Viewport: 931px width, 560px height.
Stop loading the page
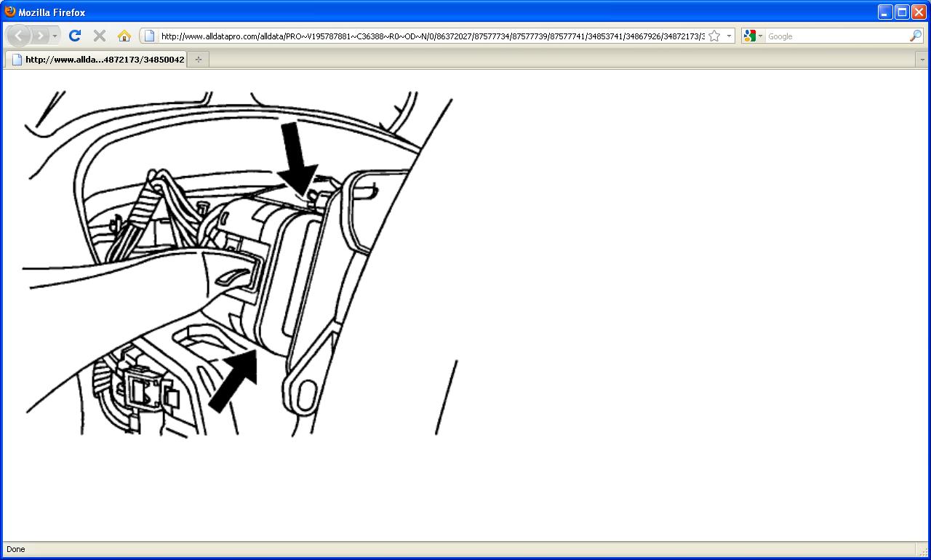100,36
